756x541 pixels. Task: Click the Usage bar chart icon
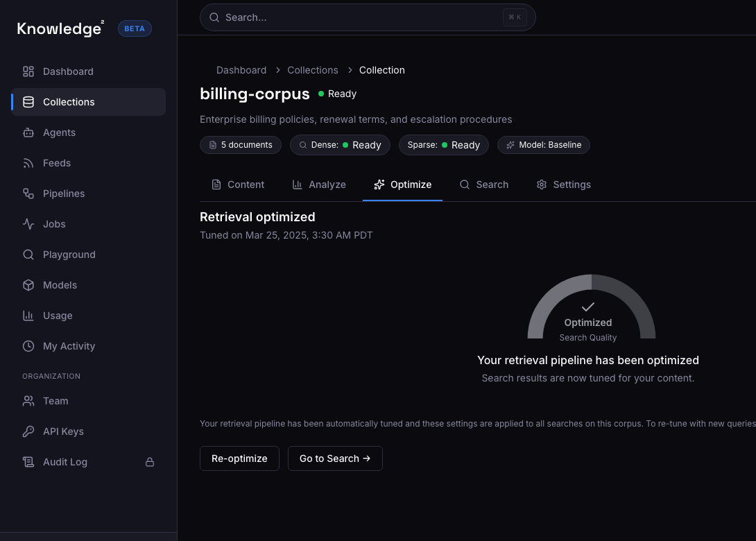[28, 316]
